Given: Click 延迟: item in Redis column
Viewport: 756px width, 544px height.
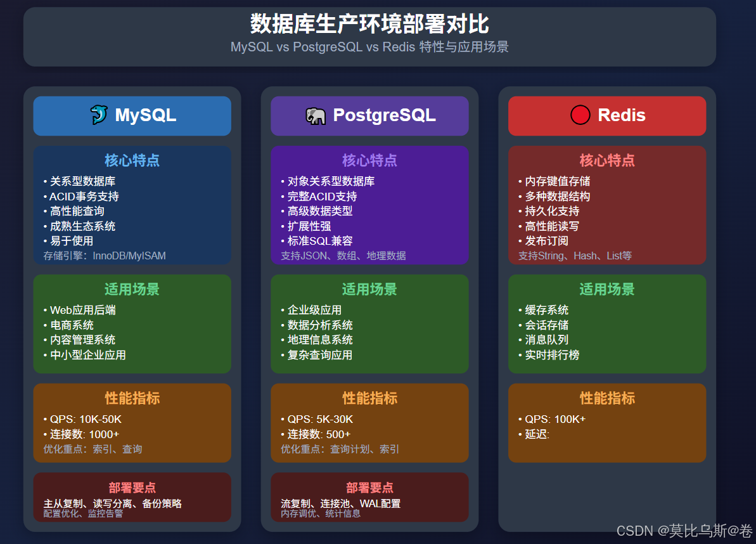Looking at the screenshot, I should [534, 434].
